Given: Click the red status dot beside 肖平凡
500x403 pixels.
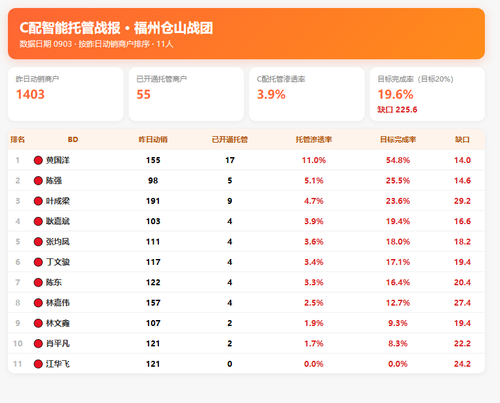Looking at the screenshot, I should tap(38, 343).
